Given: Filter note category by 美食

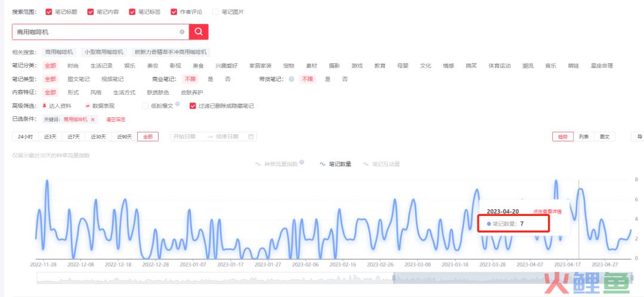Looking at the screenshot, I should pos(199,66).
